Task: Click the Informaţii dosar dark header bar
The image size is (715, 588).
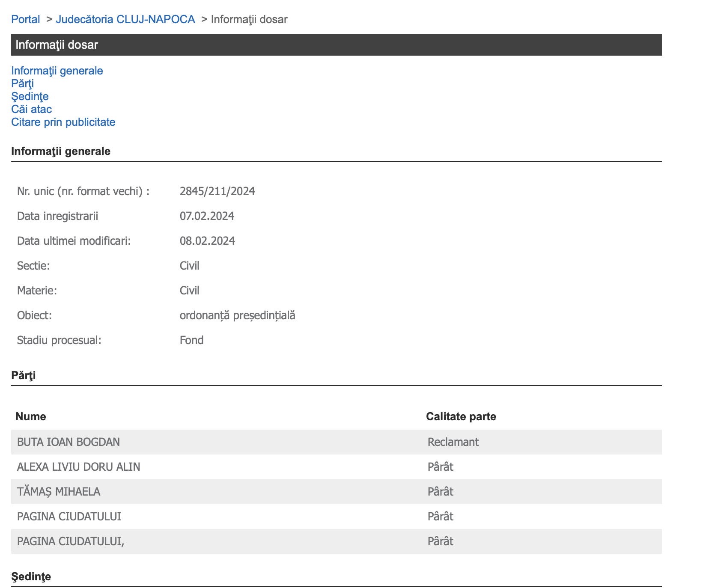Action: [x=337, y=45]
